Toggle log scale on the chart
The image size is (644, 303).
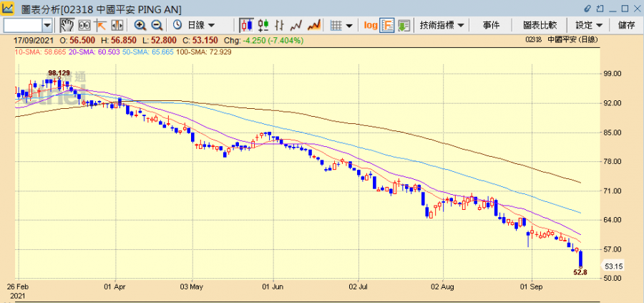point(370,25)
